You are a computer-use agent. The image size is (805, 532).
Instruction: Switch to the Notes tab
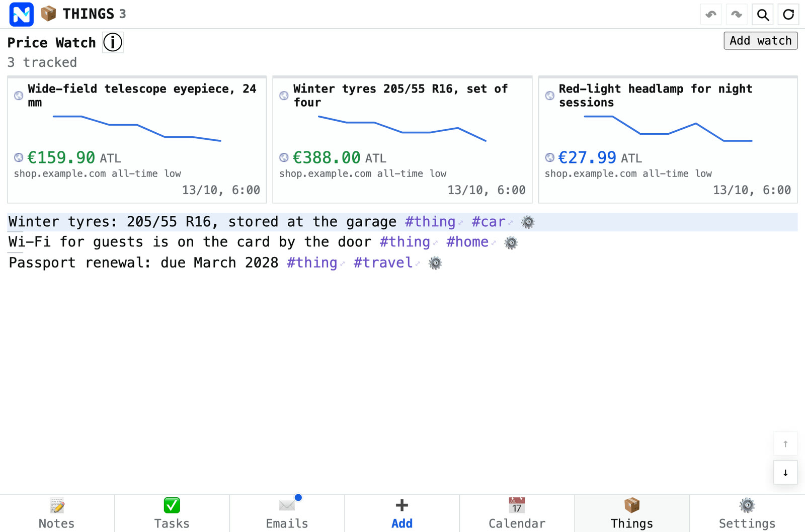(x=57, y=513)
